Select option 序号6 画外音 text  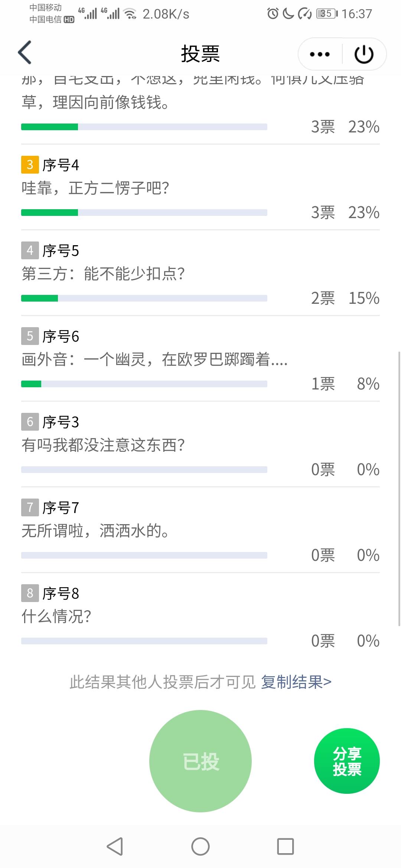pos(154,359)
